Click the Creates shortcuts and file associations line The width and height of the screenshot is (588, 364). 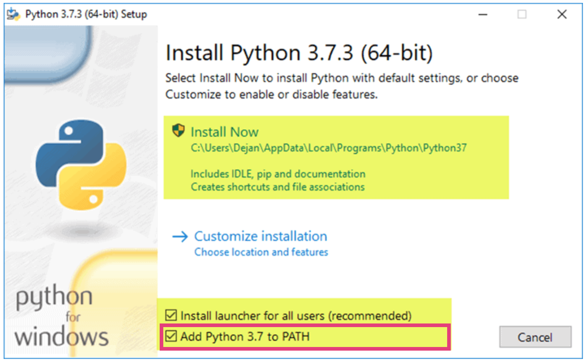(277, 187)
